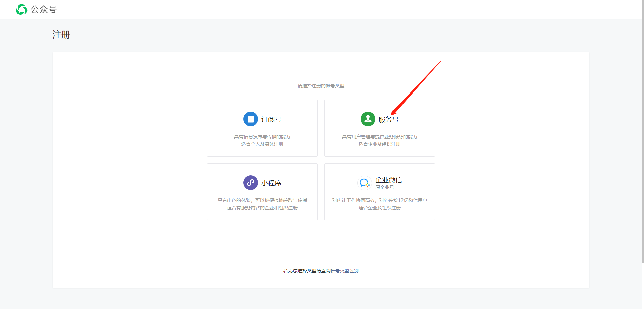
Task: Click the 注册 page heading
Action: [61, 35]
